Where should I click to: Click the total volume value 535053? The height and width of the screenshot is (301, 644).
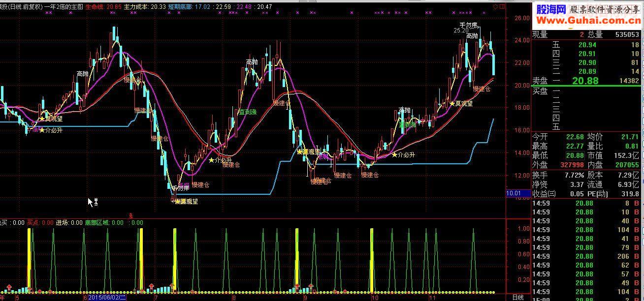click(627, 34)
